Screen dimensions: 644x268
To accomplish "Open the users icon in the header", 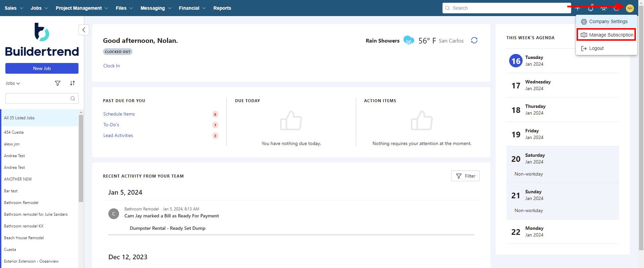I will [604, 8].
